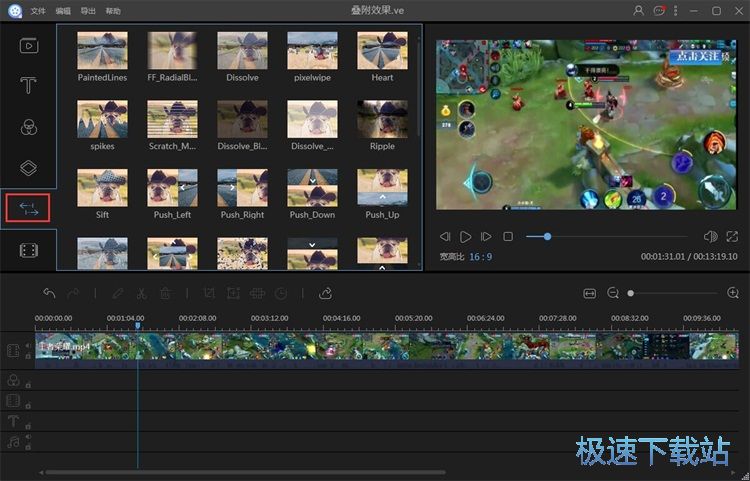Viewport: 750px width, 481px height.
Task: Zoom out the timeline with minus magnifier
Action: [613, 293]
